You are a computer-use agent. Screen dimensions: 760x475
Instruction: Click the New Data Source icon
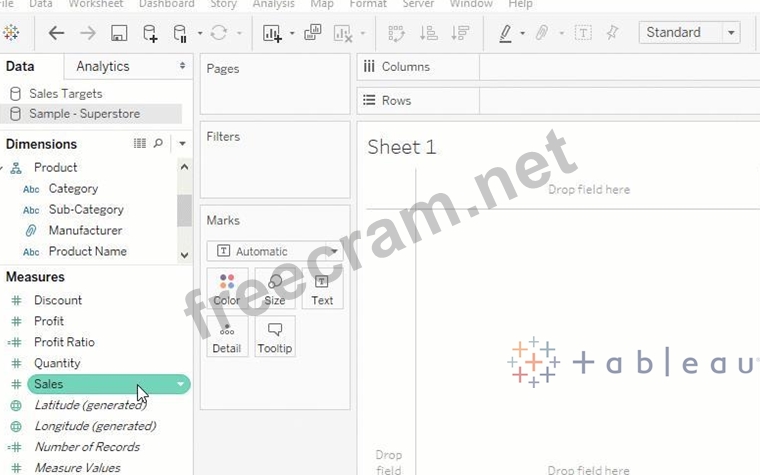pos(150,33)
